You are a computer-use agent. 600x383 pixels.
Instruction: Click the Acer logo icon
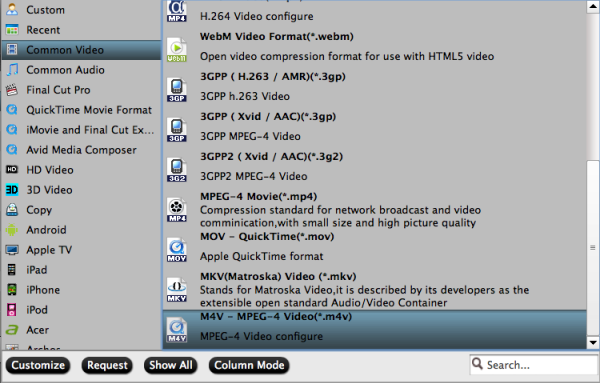tap(12, 330)
